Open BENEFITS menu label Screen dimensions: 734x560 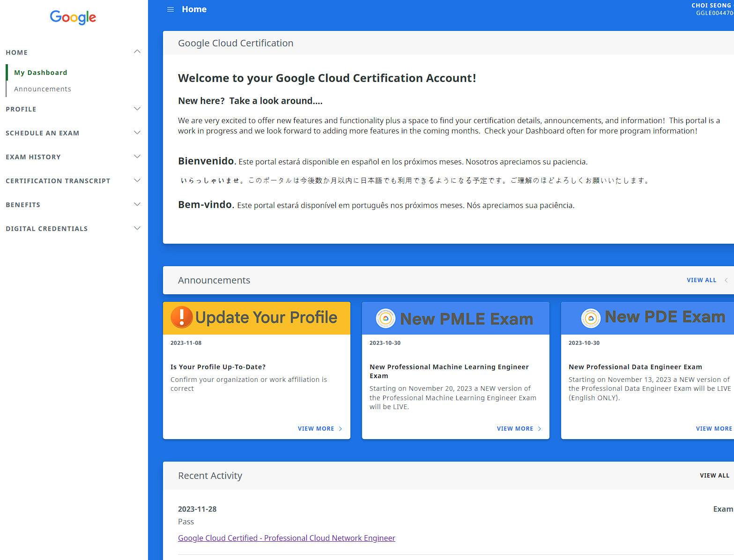[x=23, y=205]
